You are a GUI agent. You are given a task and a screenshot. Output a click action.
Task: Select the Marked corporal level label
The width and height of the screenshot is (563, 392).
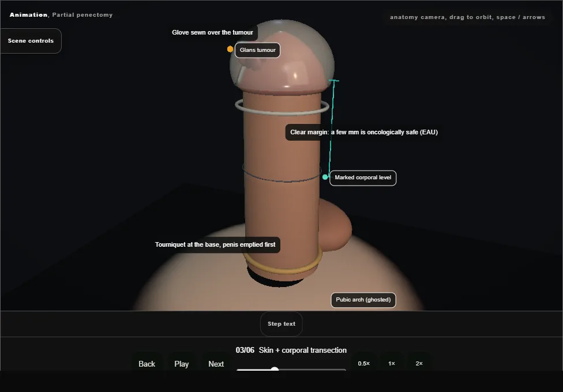(x=363, y=178)
